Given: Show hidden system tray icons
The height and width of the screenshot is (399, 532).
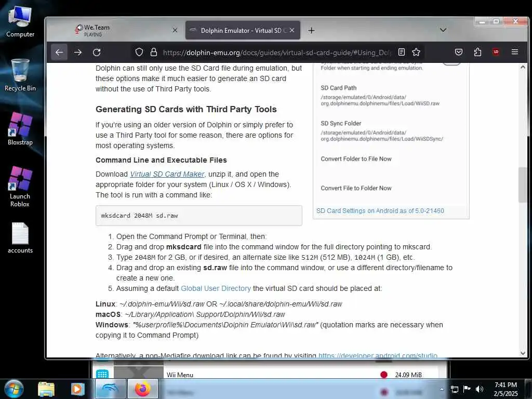Looking at the screenshot, I should point(442,389).
